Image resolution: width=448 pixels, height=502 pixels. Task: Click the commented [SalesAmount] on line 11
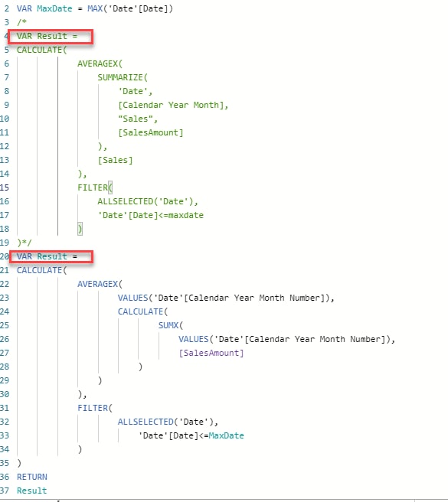pos(151,132)
